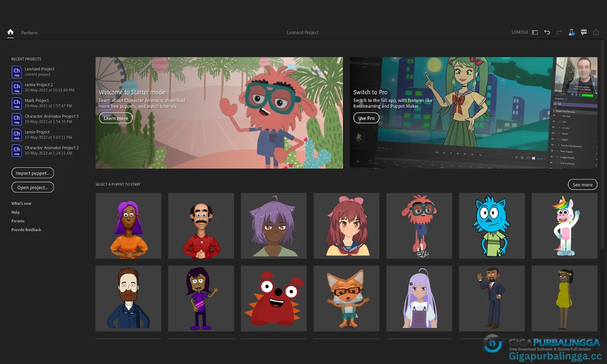607x364 pixels.
Task: Select the waving man in suit puppet
Action: 492,299
